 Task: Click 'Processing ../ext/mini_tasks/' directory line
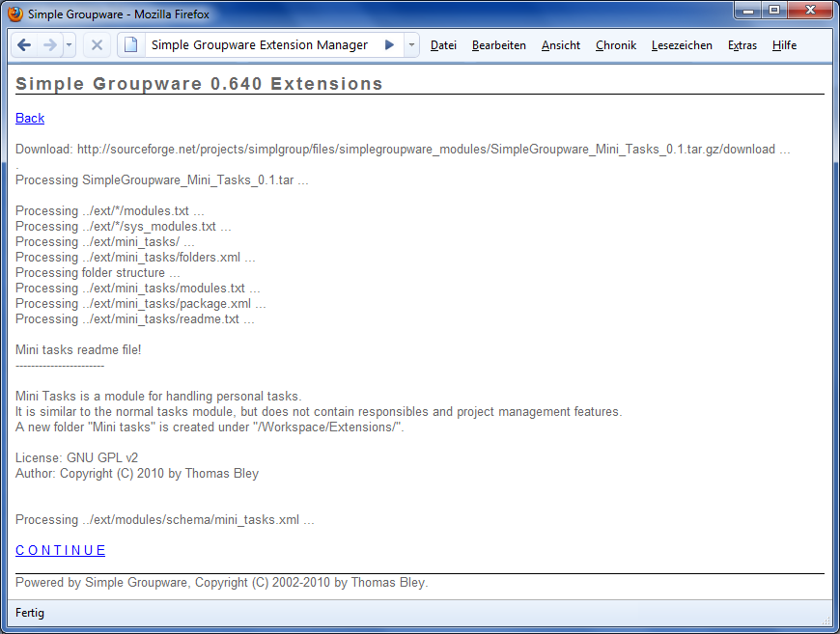(105, 242)
